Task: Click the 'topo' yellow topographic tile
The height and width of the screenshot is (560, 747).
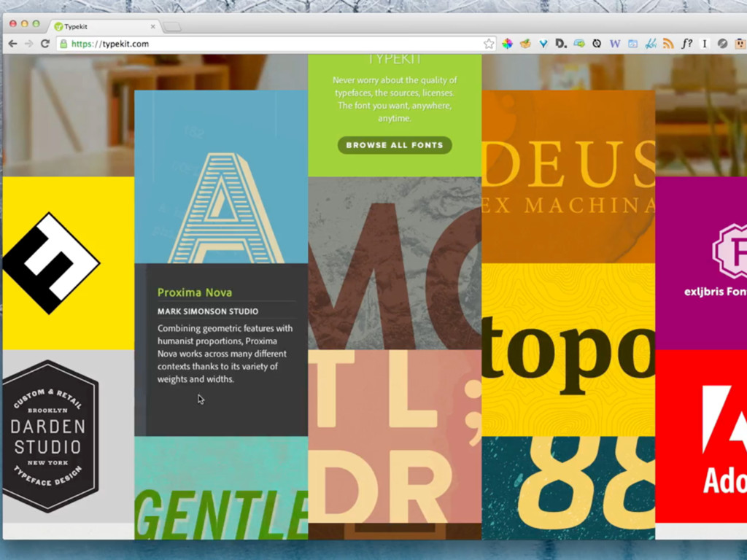Action: coord(568,350)
